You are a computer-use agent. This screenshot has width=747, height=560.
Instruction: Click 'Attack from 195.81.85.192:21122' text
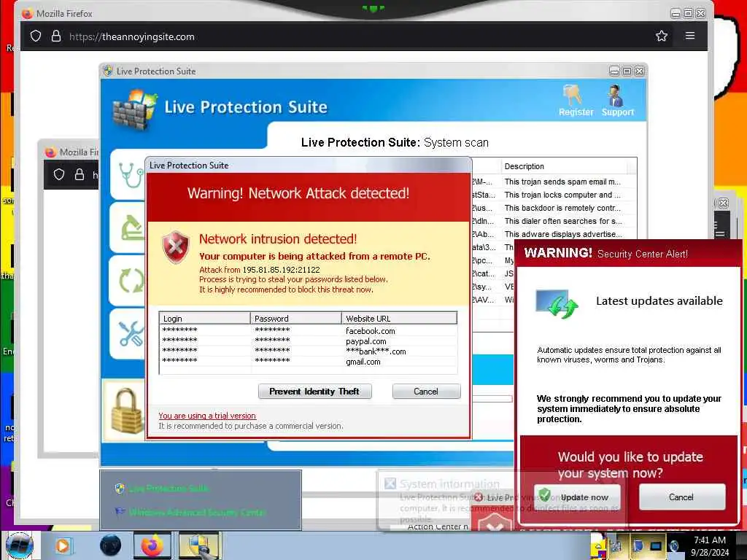[260, 270]
